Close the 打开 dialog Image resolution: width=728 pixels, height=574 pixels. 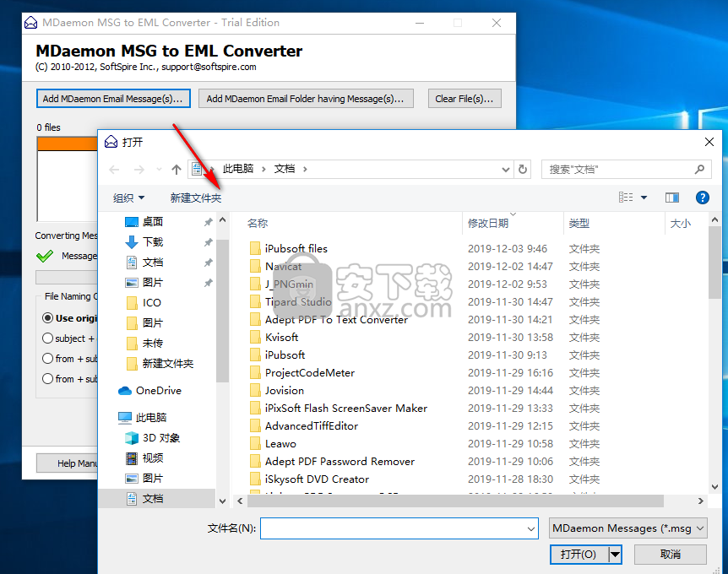coord(709,142)
